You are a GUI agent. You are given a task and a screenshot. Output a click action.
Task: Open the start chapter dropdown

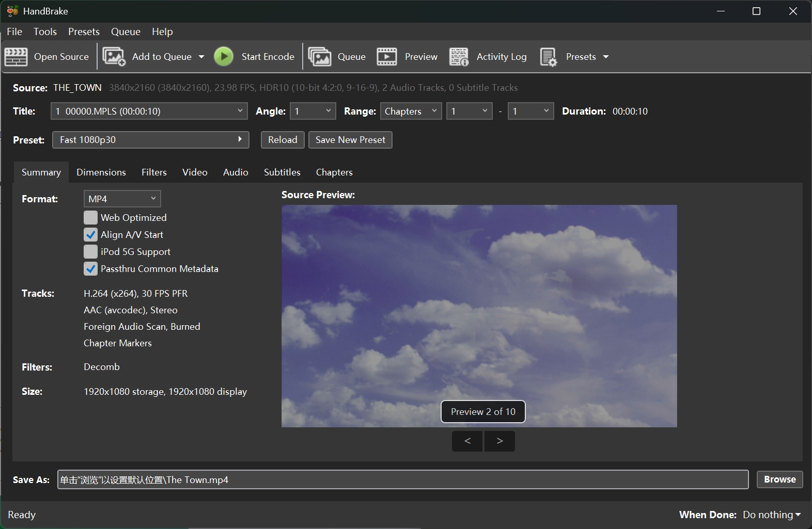[470, 111]
